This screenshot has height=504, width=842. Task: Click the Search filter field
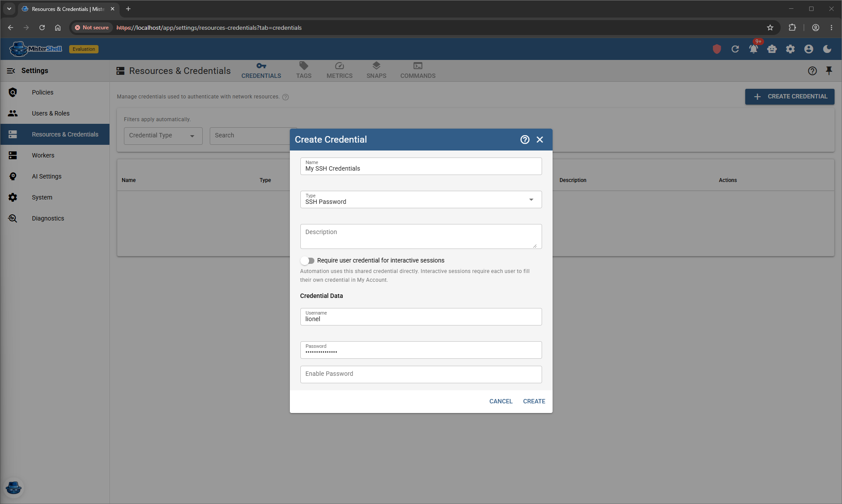coord(250,136)
